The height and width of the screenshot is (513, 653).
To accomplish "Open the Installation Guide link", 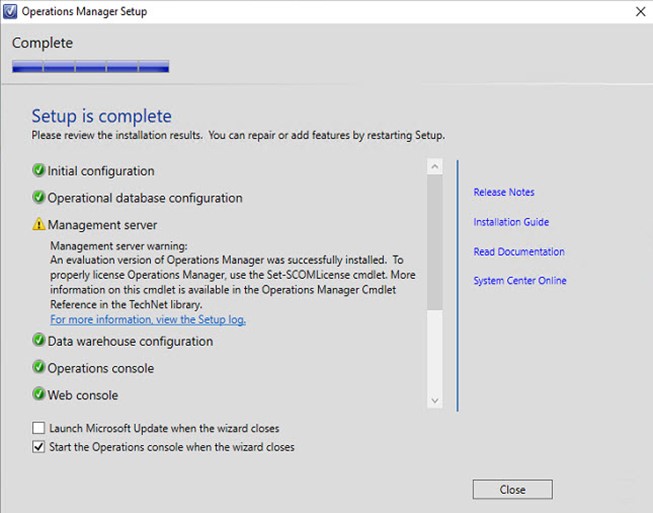I will (x=511, y=222).
